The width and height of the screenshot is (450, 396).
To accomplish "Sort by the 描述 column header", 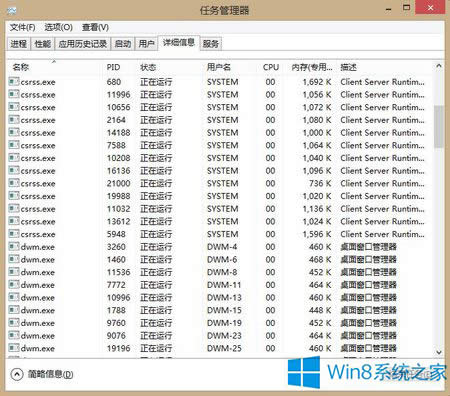I will [385, 67].
